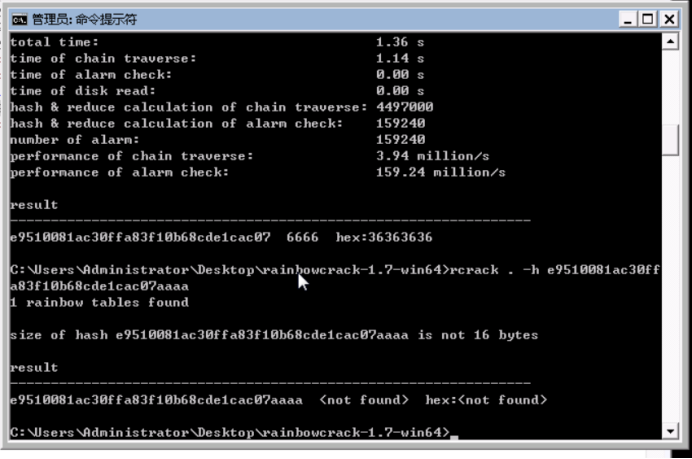This screenshot has width=692, height=459.
Task: Click the 'rcrack . -h' command text
Action: click(494, 270)
